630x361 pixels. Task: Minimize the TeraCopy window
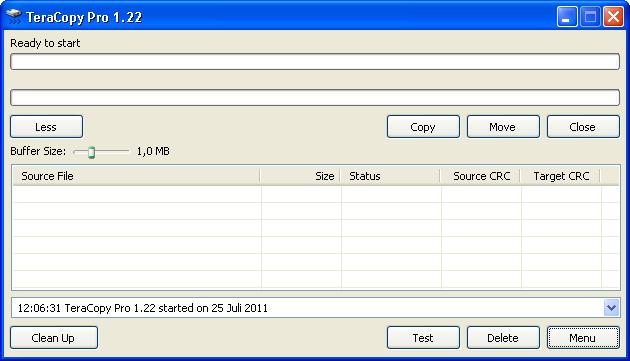(567, 17)
